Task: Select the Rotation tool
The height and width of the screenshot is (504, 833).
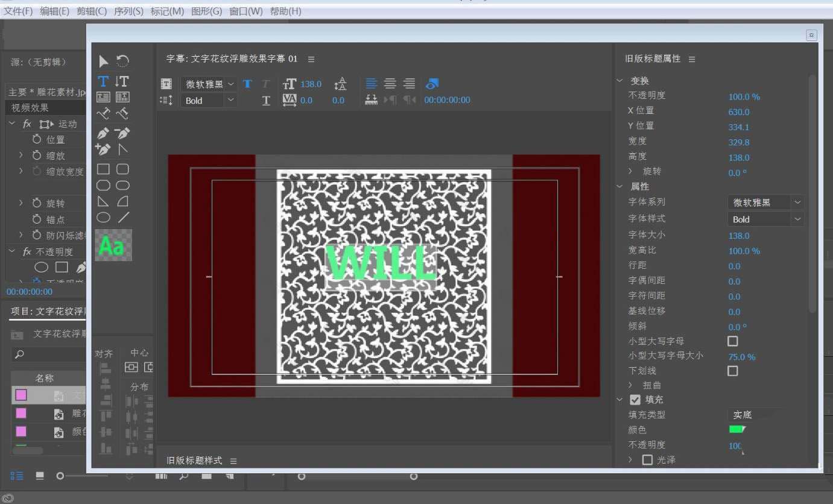Action: (x=122, y=61)
